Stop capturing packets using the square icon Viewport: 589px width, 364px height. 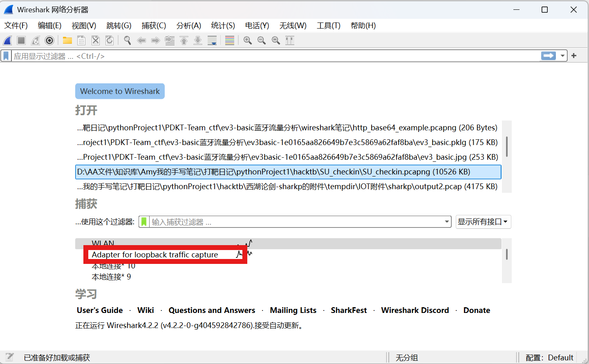tap(21, 40)
